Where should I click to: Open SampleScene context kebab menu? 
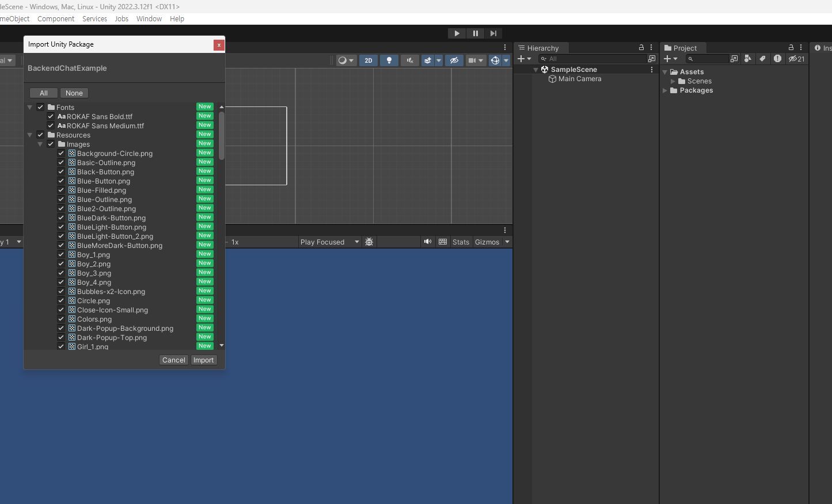click(x=652, y=70)
